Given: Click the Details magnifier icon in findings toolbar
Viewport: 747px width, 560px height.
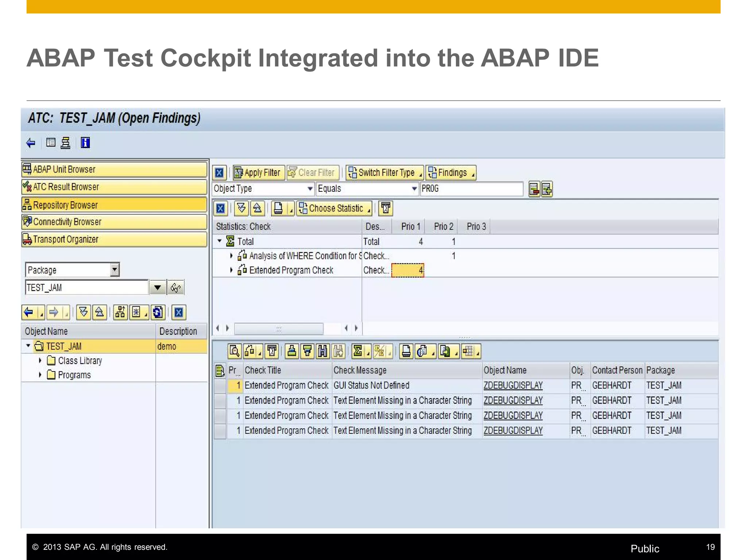Looking at the screenshot, I should [234, 351].
